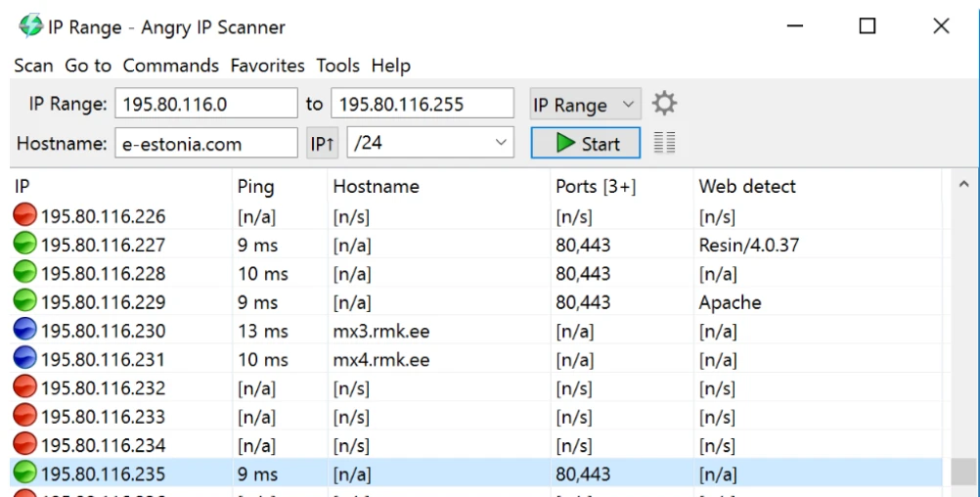Open the IP Range feeder dropdown
Image resolution: width=980 pixels, height=497 pixels.
tap(585, 105)
